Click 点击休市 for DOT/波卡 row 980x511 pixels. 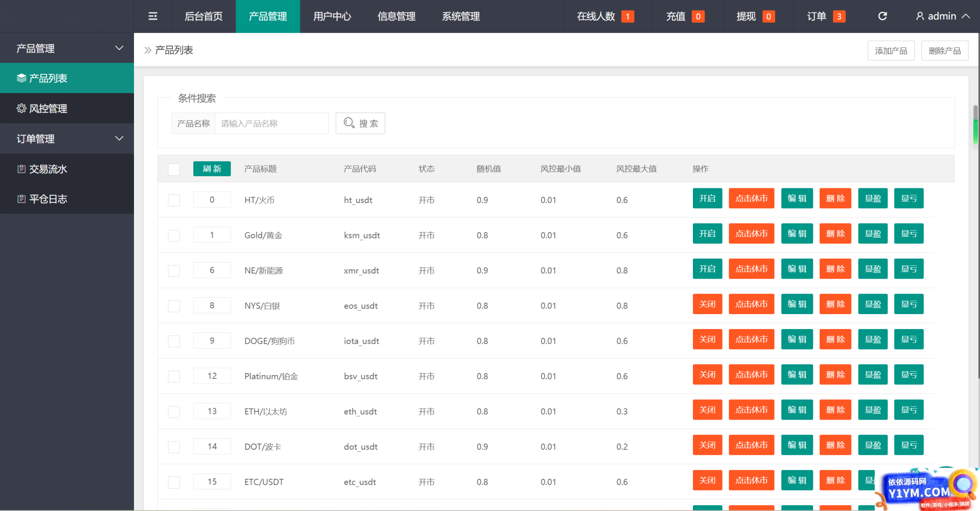[x=751, y=445]
